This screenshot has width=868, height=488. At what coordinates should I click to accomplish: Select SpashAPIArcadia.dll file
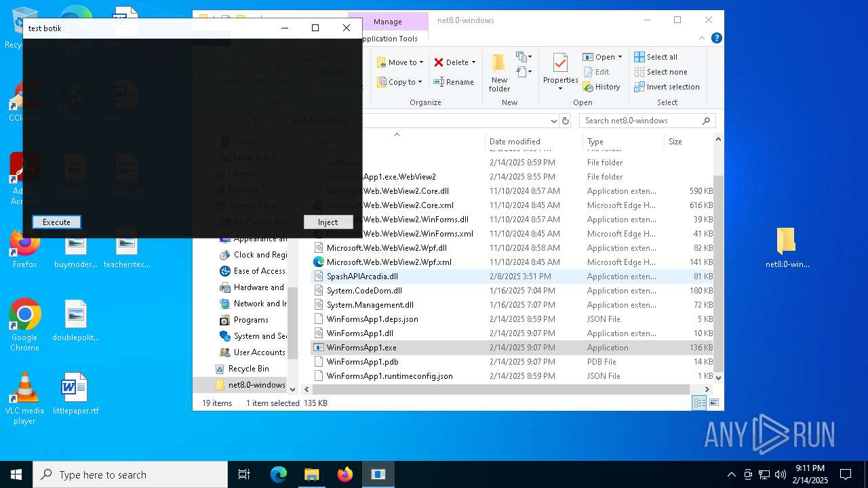click(513, 277)
